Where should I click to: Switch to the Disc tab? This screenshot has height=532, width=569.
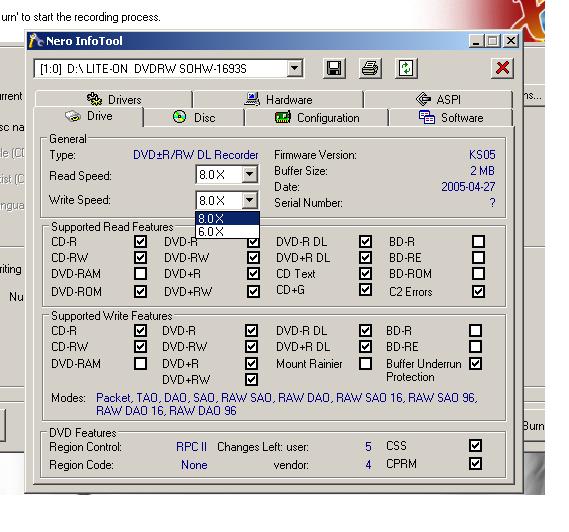point(194,118)
